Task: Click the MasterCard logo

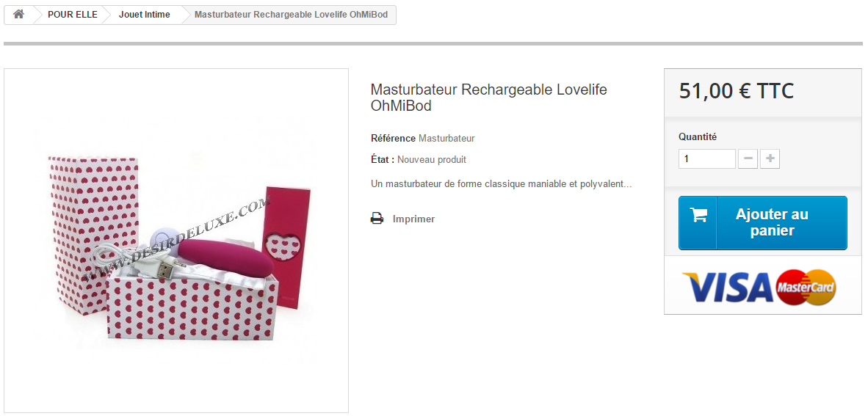Action: tap(806, 287)
